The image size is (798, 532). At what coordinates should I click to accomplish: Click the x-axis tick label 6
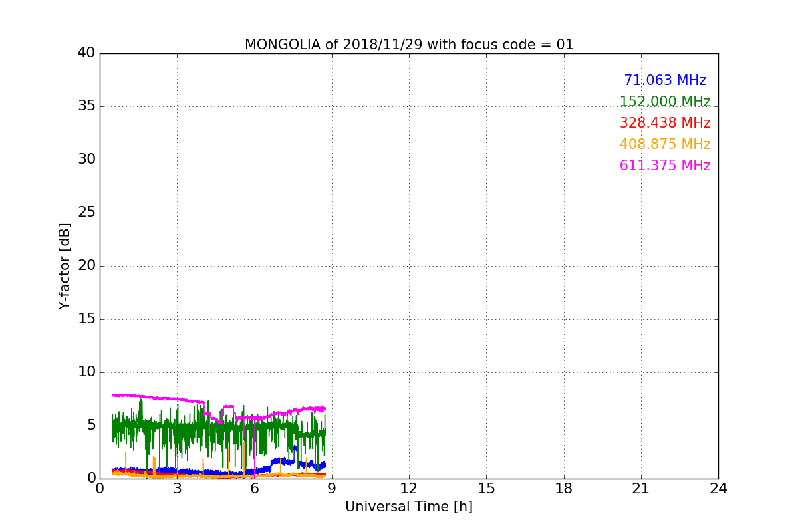click(255, 489)
